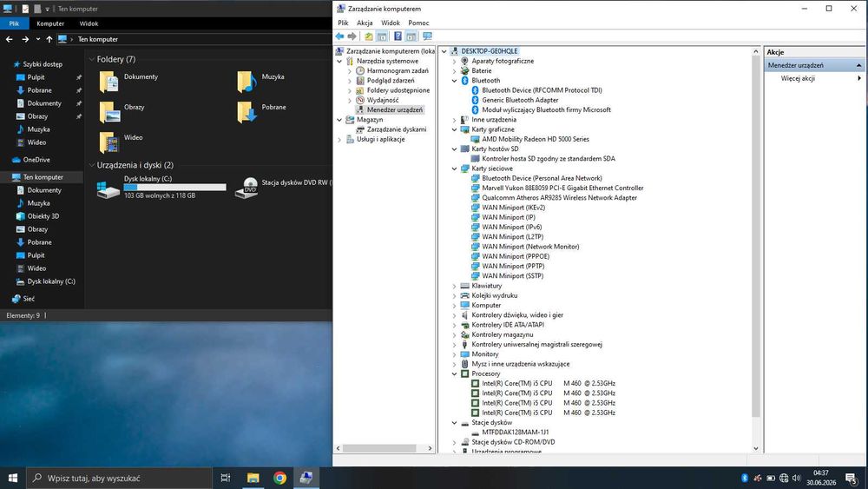Collapse the Karty sieciowe category
Image resolution: width=868 pixels, height=489 pixels.
[x=455, y=169]
